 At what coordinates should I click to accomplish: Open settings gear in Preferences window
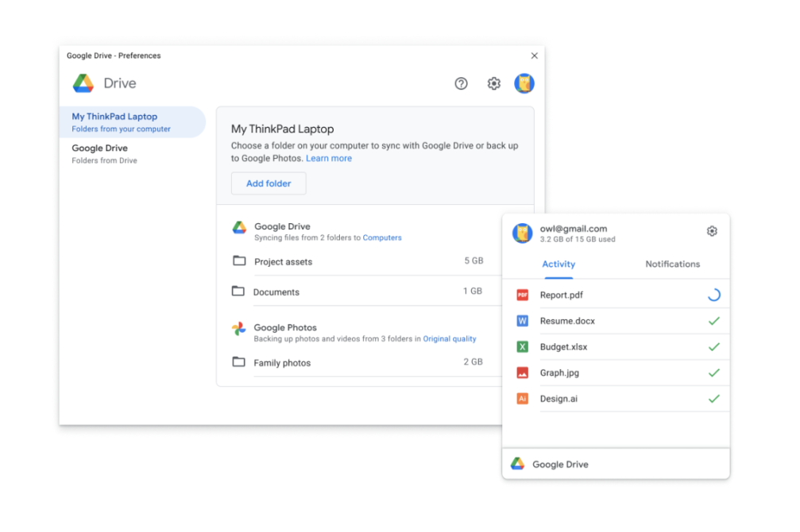point(493,83)
